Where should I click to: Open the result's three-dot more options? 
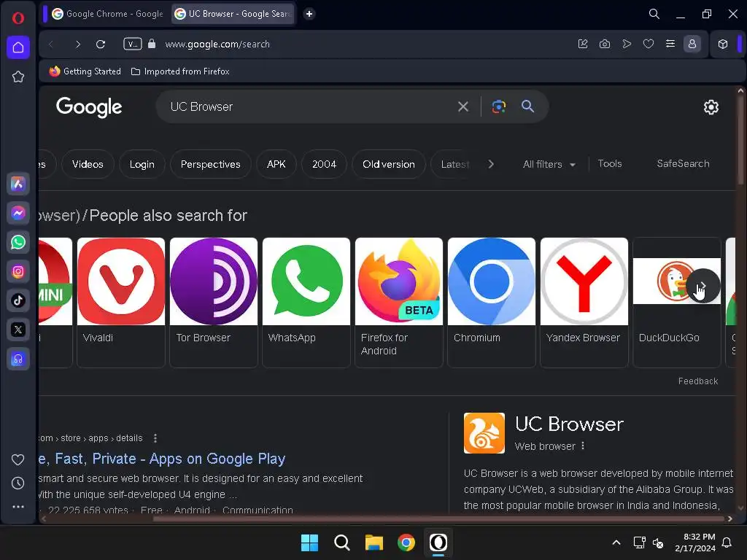pos(155,438)
